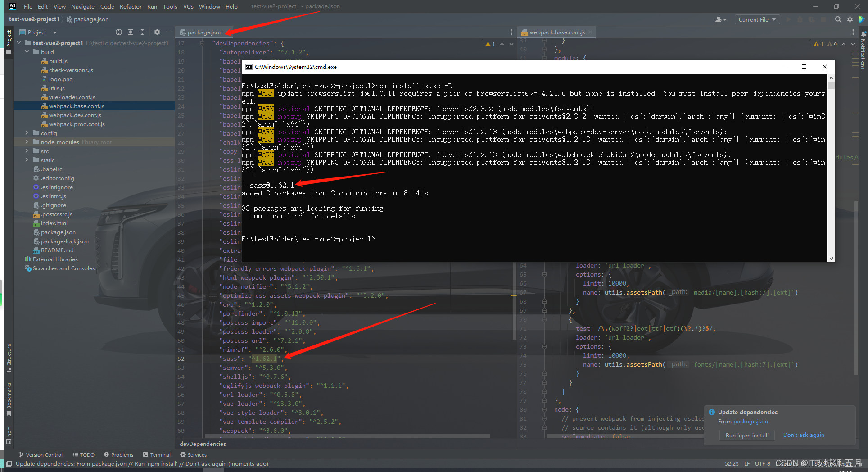Click Don't ask again link
This screenshot has height=472, width=868.
(804, 435)
